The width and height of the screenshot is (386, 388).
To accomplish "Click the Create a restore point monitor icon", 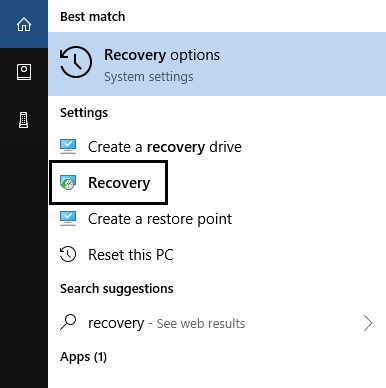I will (x=68, y=219).
